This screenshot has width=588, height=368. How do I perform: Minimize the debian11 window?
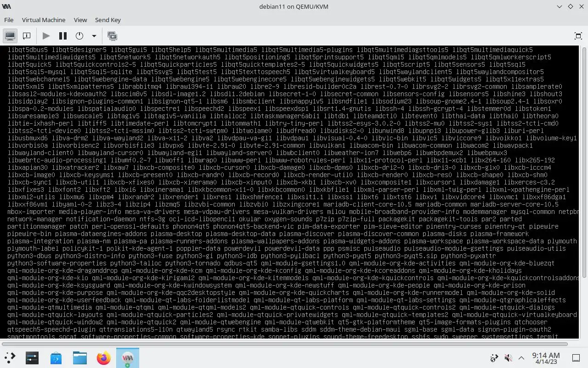coord(559,6)
